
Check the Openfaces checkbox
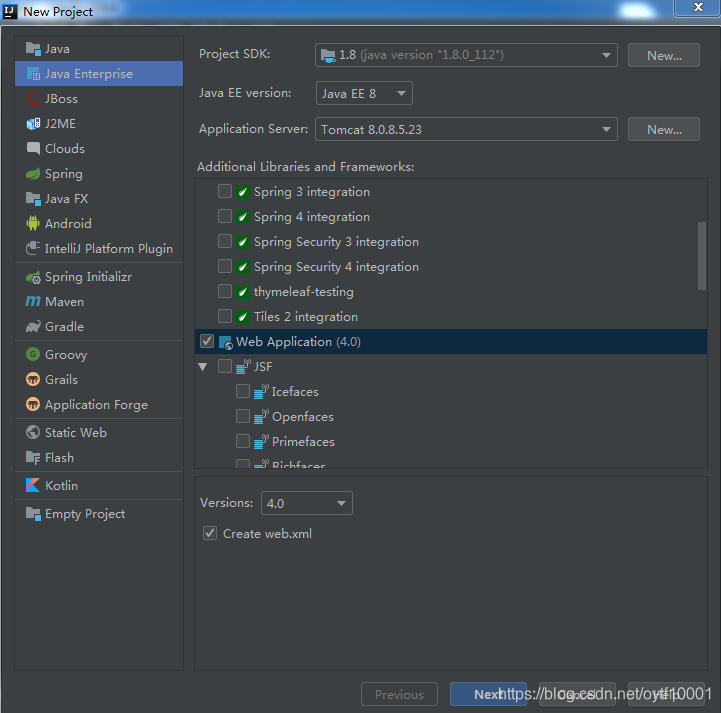click(243, 416)
